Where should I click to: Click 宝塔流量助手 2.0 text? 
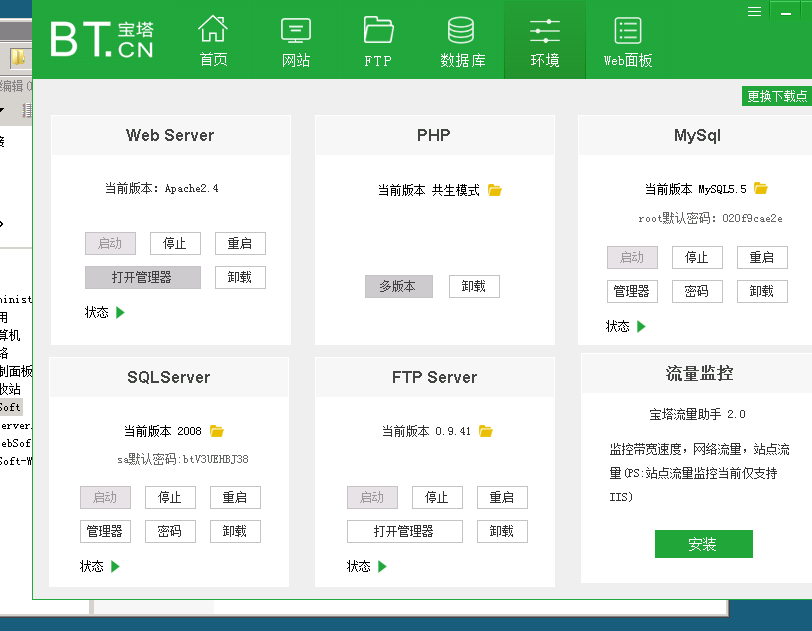click(697, 414)
